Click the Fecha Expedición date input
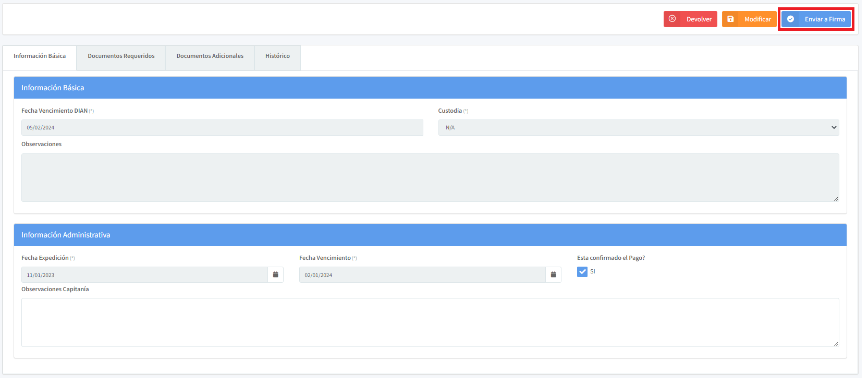 [144, 275]
